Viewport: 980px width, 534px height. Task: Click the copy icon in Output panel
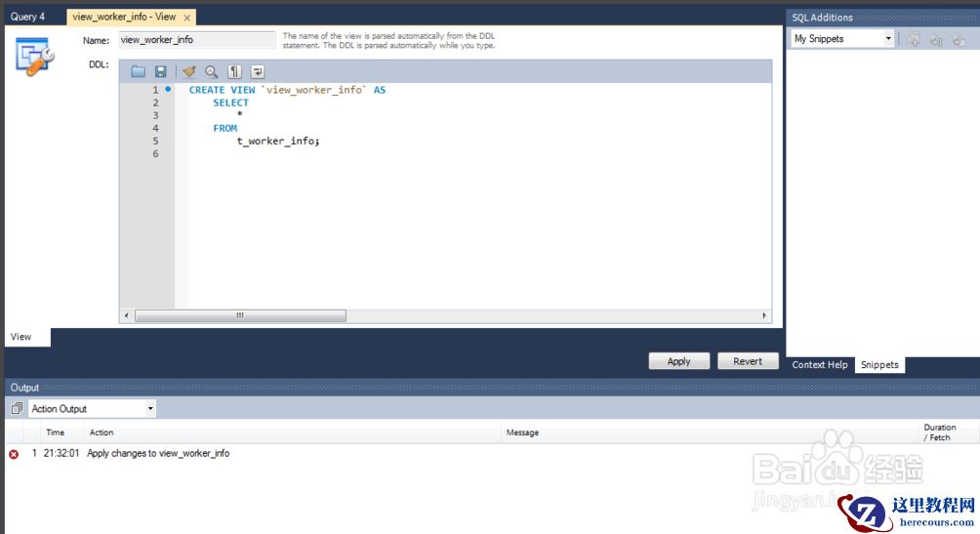click(17, 409)
